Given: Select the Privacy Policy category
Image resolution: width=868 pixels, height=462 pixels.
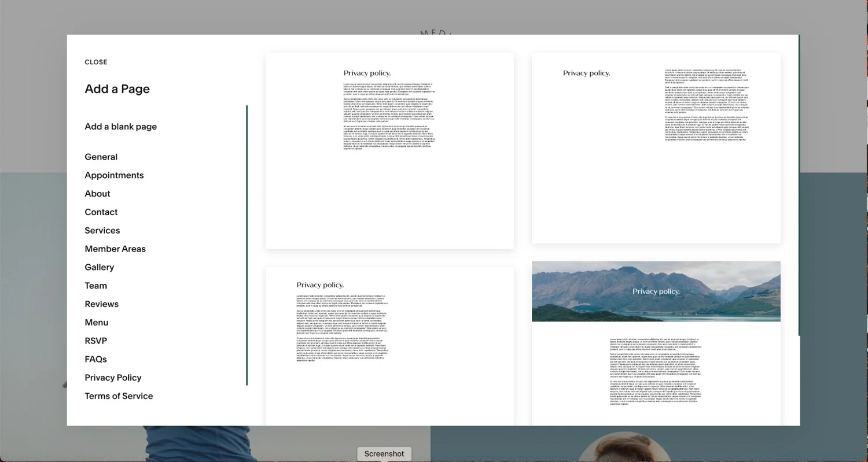Looking at the screenshot, I should click(x=113, y=378).
